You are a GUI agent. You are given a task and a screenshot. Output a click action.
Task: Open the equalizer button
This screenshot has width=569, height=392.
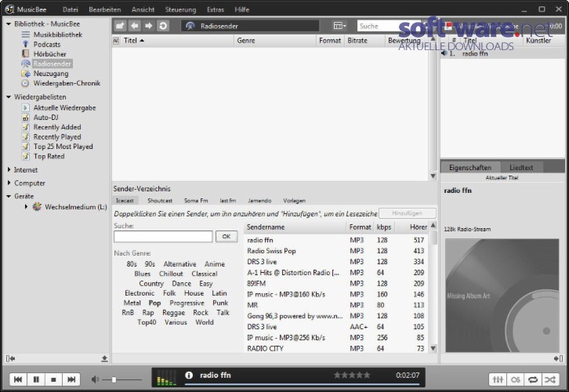tap(498, 379)
